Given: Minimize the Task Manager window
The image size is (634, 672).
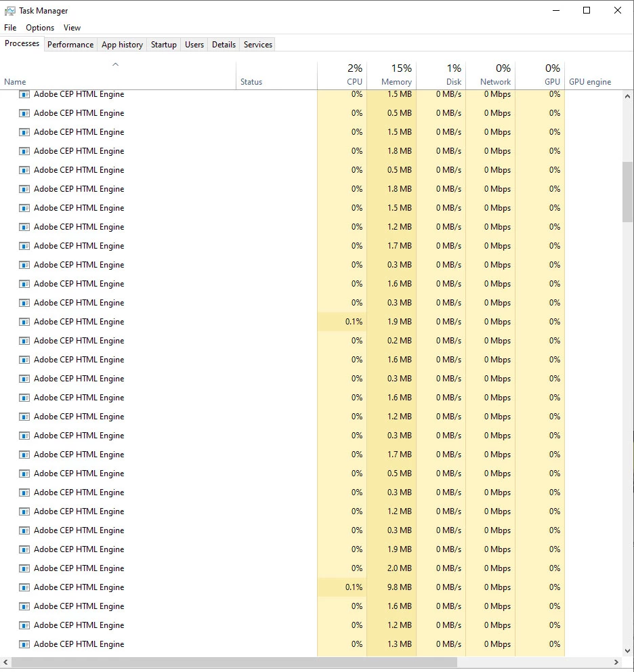Looking at the screenshot, I should (556, 10).
